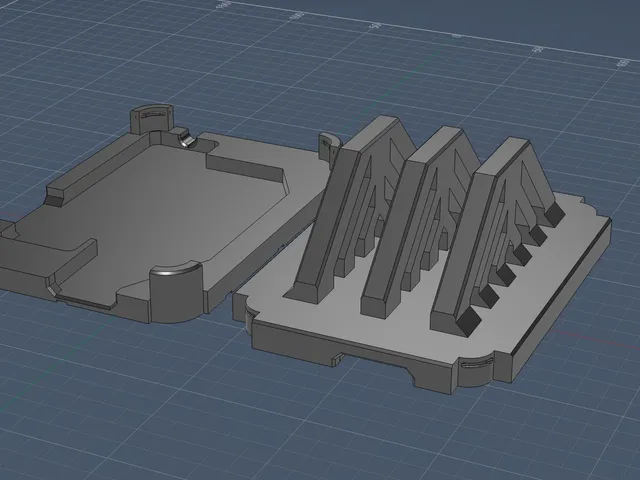Click the rounded corner post on left case
This screenshot has width=640, height=480.
176,292
